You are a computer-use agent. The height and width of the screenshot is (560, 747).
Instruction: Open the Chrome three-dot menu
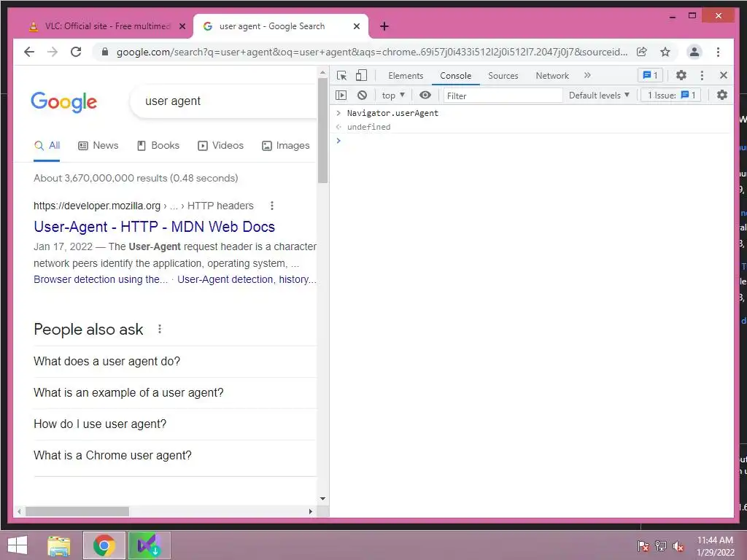718,52
